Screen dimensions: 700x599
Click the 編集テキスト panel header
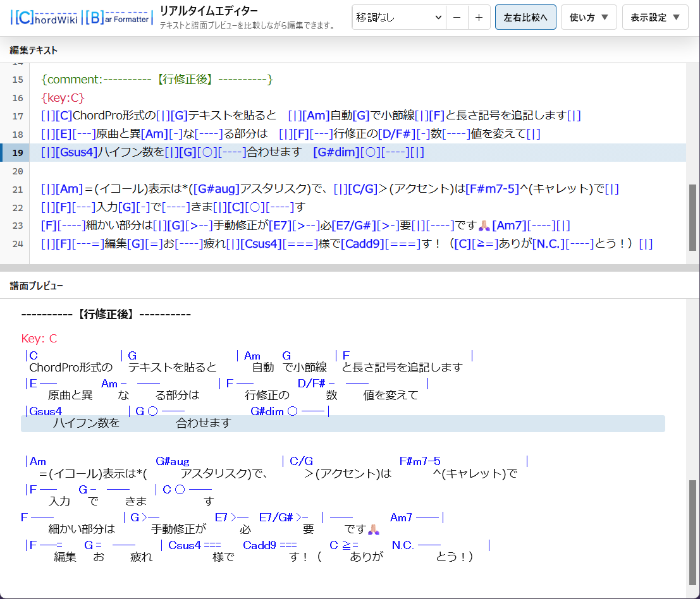coord(34,51)
